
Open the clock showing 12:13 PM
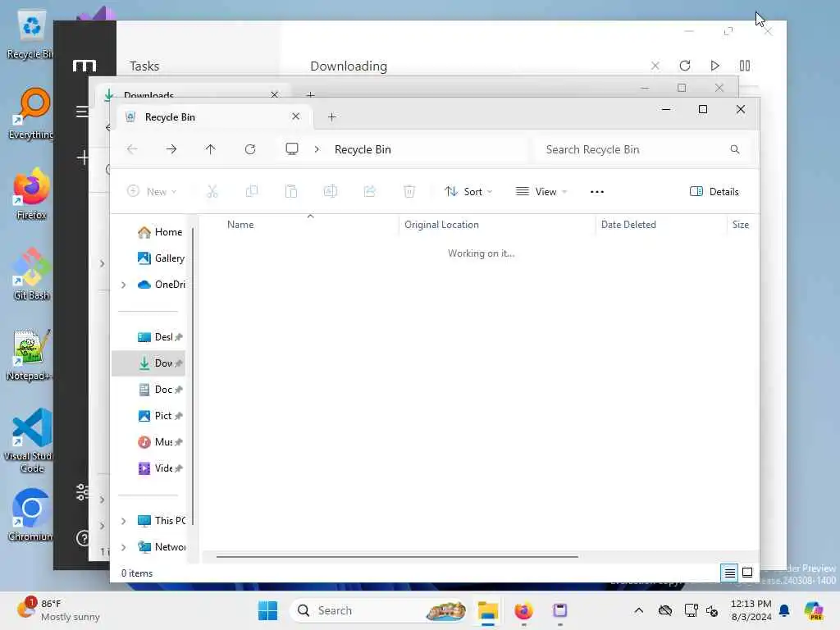751,610
